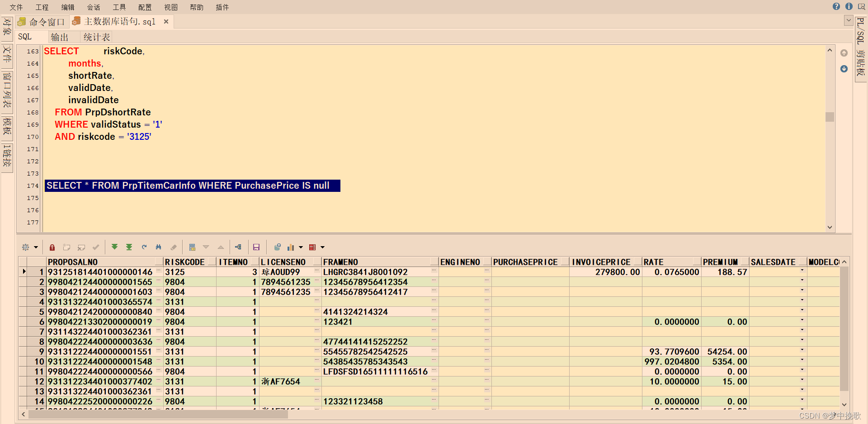Open the 视图 menu
Screen dimensions: 868x424
[x=171, y=7]
